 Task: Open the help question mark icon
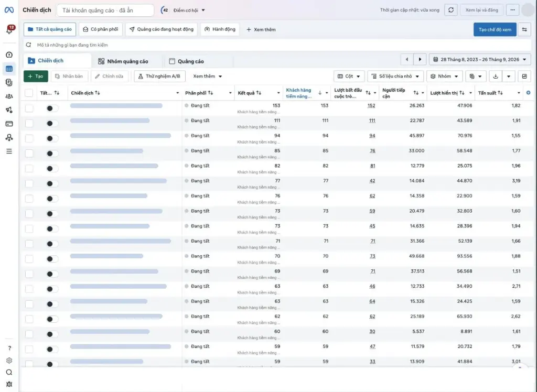click(x=9, y=348)
